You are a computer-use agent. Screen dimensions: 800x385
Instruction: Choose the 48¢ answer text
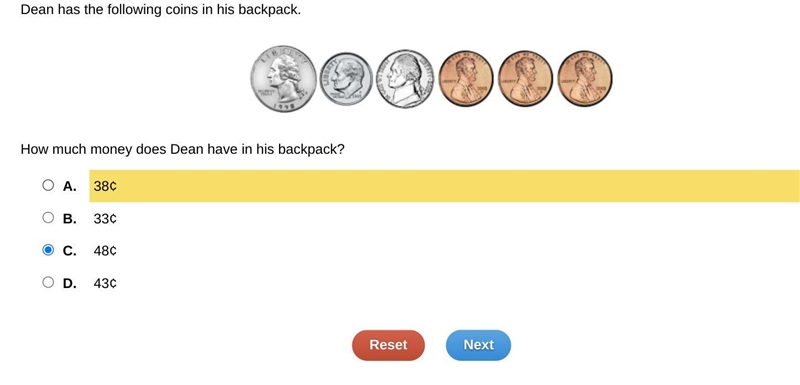click(105, 251)
